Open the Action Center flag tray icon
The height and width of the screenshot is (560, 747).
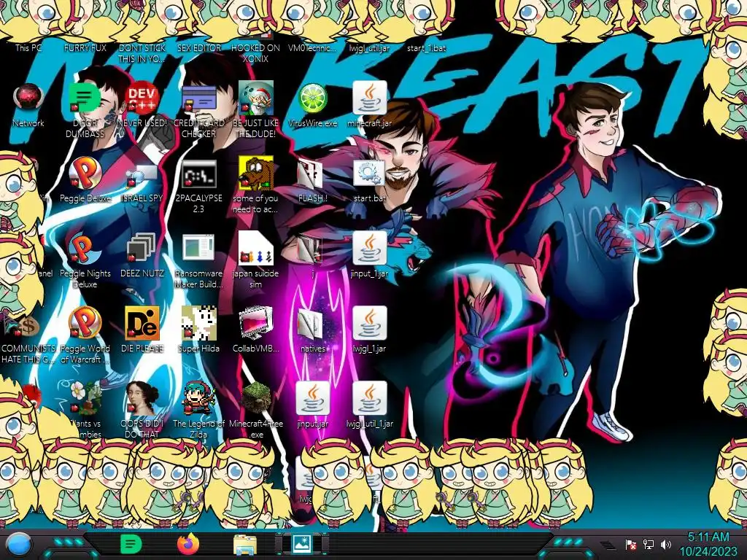click(631, 544)
